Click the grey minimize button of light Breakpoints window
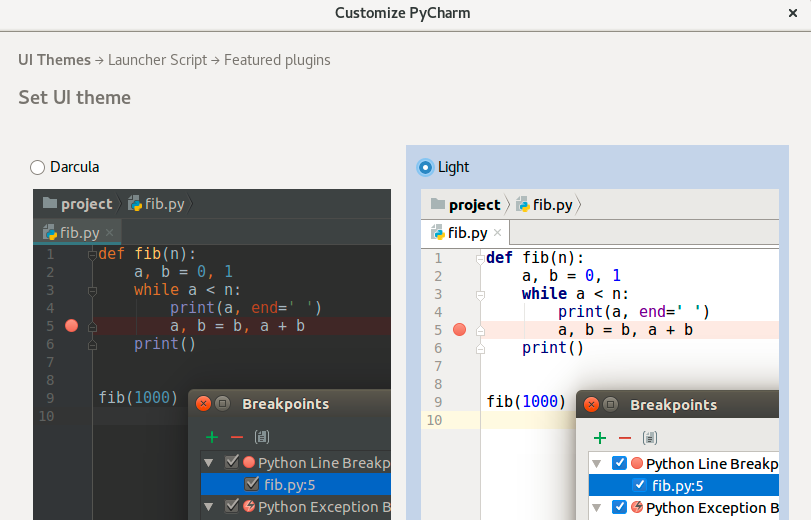Screen dimensions: 811x520 [610, 405]
